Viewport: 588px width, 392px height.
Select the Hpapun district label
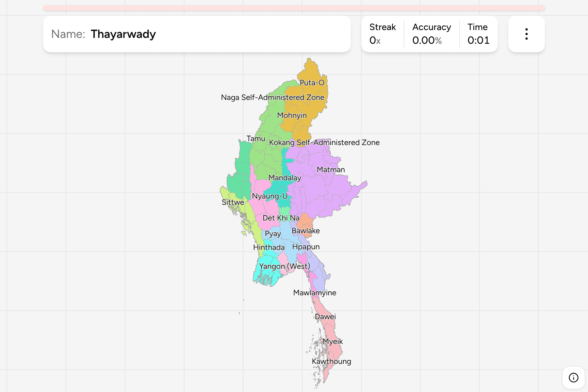306,247
